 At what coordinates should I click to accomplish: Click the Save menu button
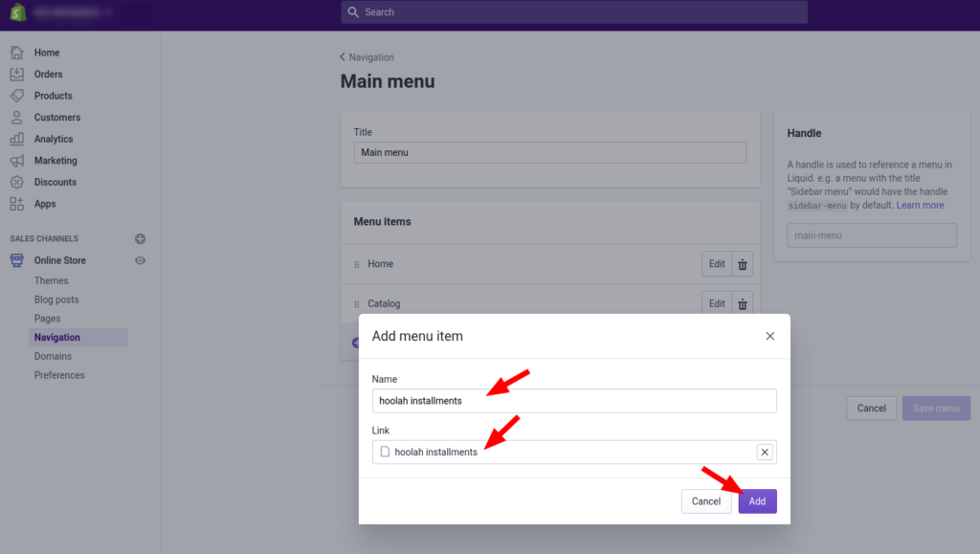936,409
